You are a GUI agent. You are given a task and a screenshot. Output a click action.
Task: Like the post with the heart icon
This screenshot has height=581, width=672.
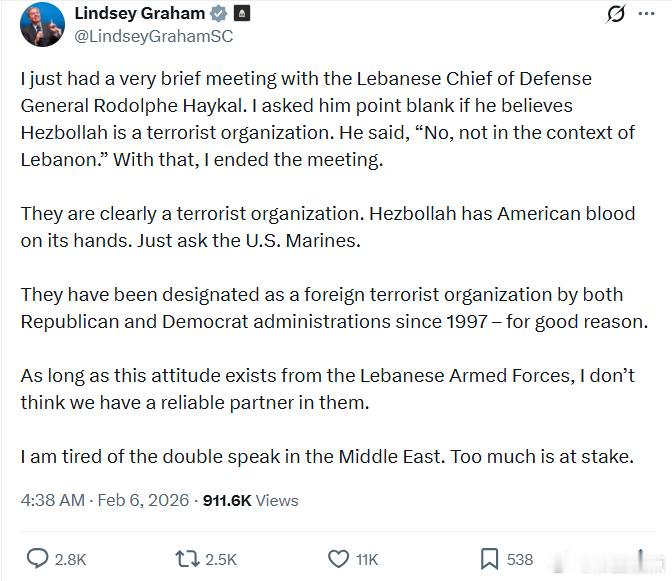[x=339, y=559]
